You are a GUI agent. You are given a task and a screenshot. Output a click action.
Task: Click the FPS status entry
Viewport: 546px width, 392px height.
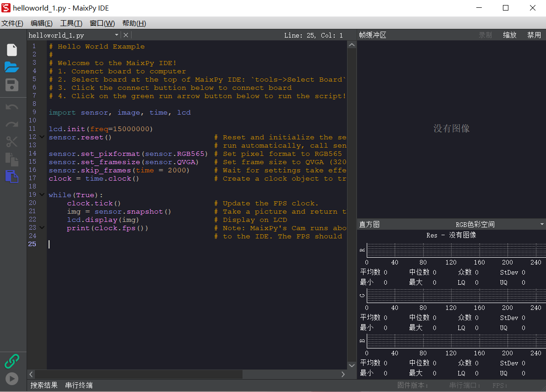coord(500,386)
